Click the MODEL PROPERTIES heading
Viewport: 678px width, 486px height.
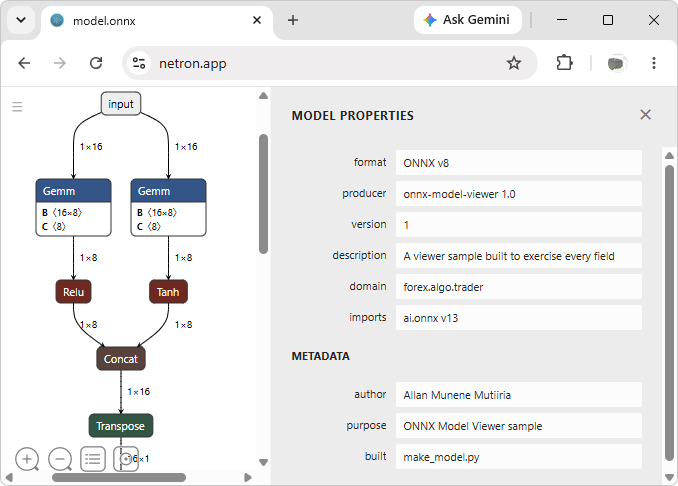352,115
